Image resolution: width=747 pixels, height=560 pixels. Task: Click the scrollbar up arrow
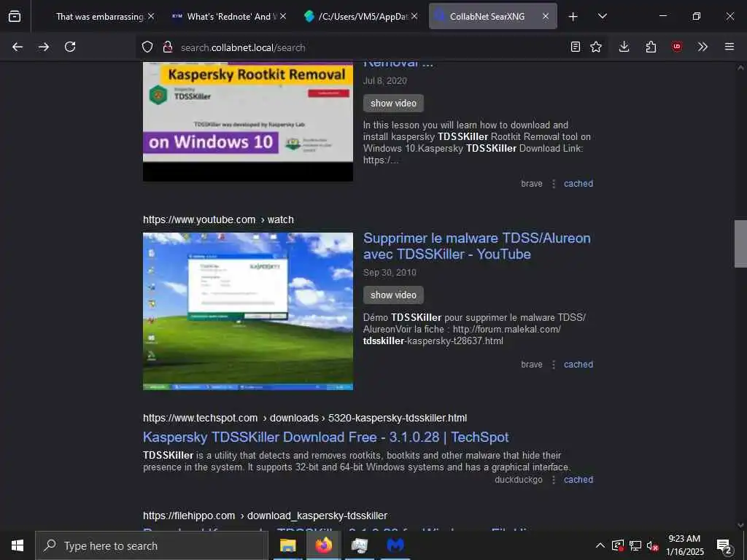click(740, 68)
